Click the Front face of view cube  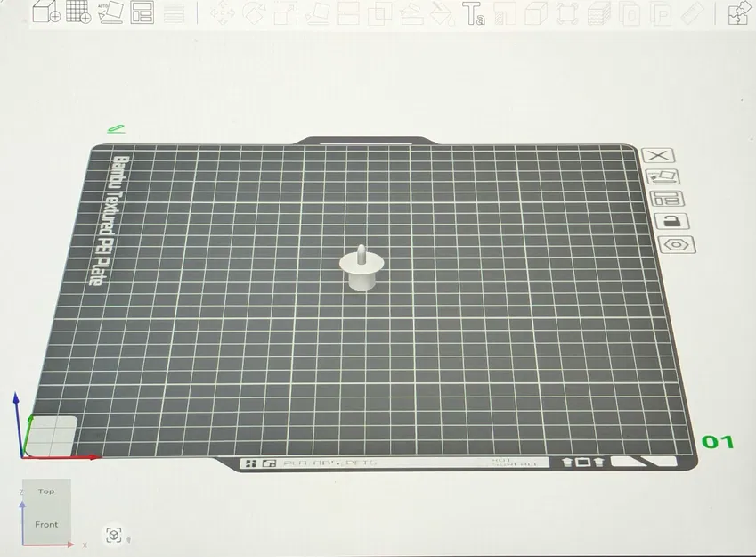[46, 525]
